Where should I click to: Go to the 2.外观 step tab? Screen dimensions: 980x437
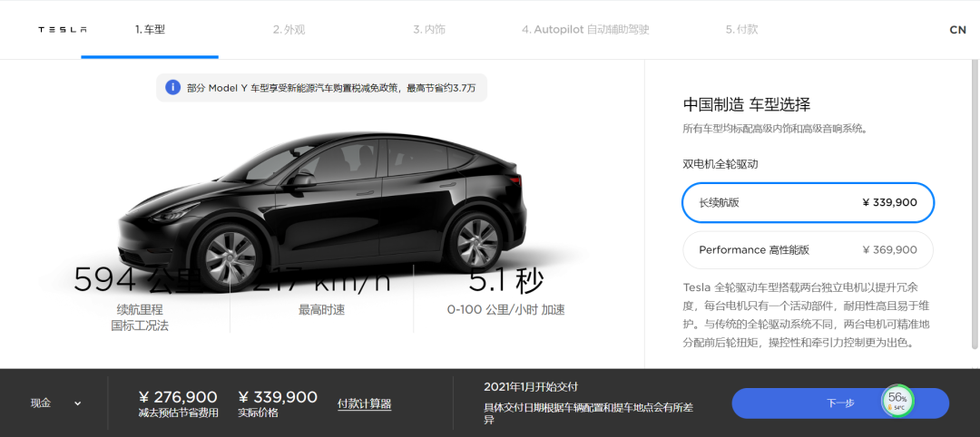[x=289, y=29]
